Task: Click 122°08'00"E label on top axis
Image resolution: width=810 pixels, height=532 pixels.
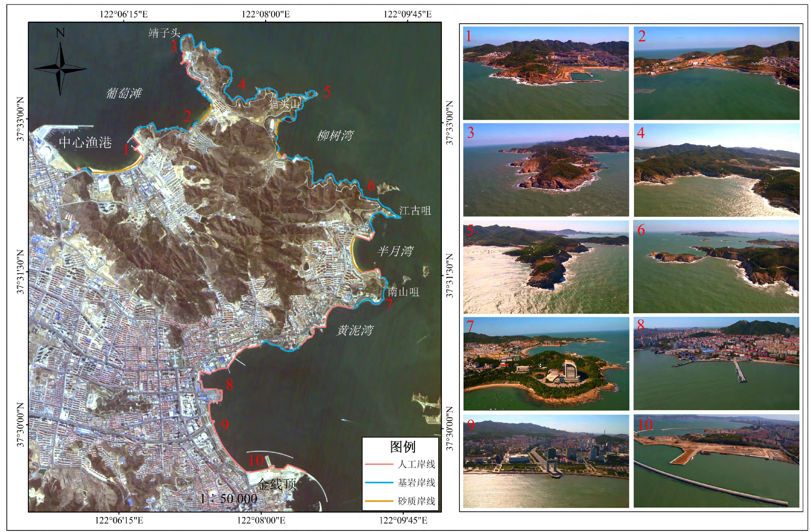Action: [x=266, y=14]
